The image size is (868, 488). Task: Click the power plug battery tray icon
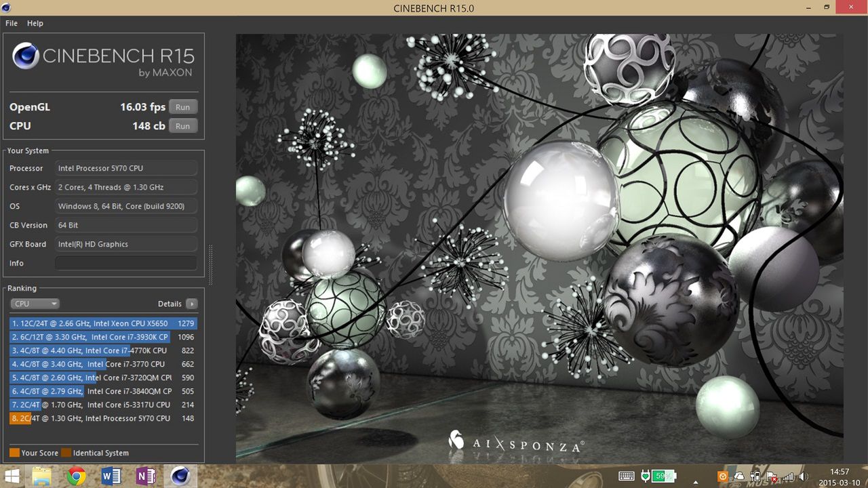click(x=755, y=476)
